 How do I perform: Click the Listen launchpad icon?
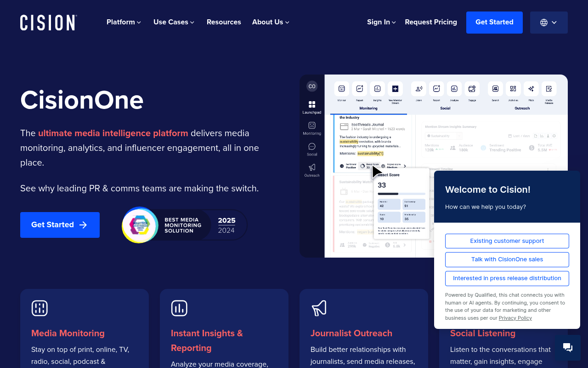pyautogui.click(x=418, y=89)
